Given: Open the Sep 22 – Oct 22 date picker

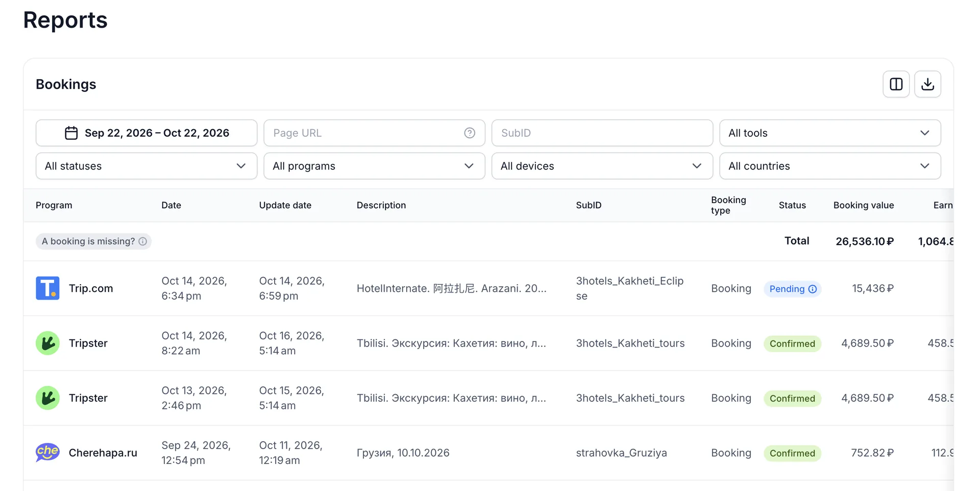Looking at the screenshot, I should coord(146,133).
